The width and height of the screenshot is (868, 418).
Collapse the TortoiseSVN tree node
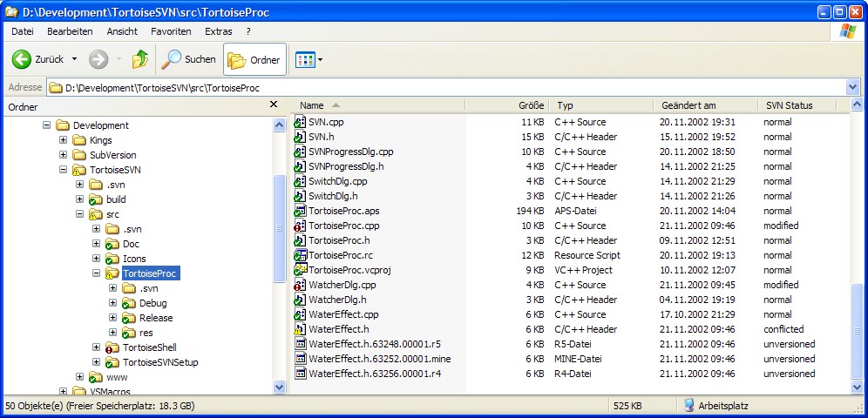pos(63,170)
